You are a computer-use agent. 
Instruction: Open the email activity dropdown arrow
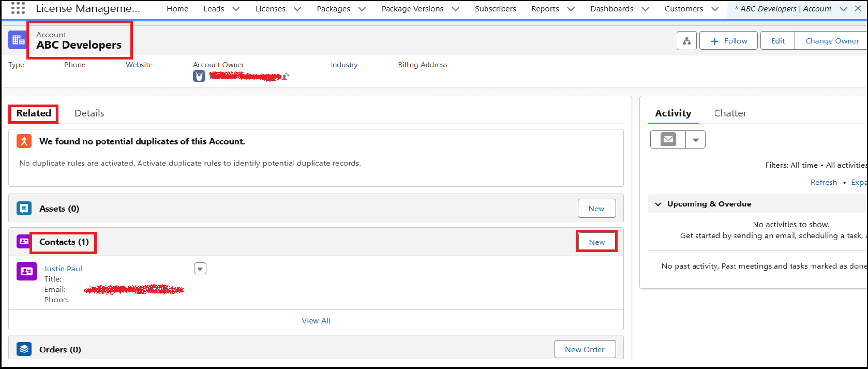coord(696,140)
